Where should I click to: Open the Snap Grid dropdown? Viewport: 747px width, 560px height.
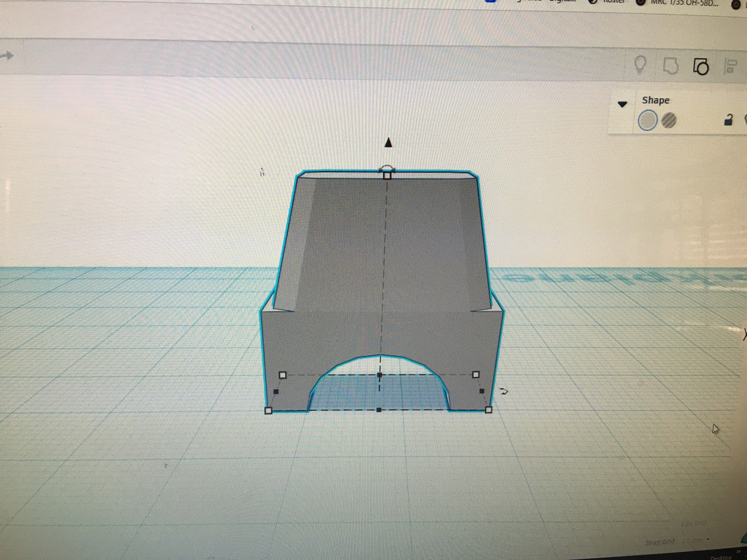[x=696, y=540]
